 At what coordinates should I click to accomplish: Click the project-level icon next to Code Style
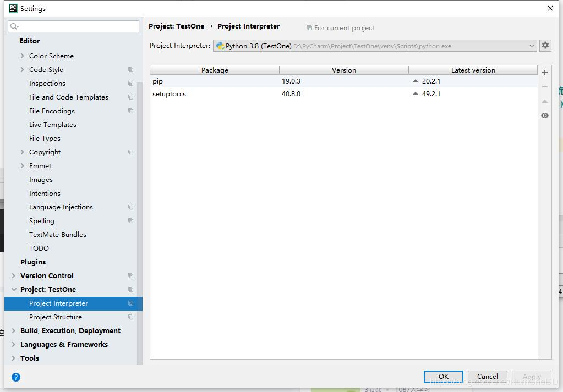point(130,70)
